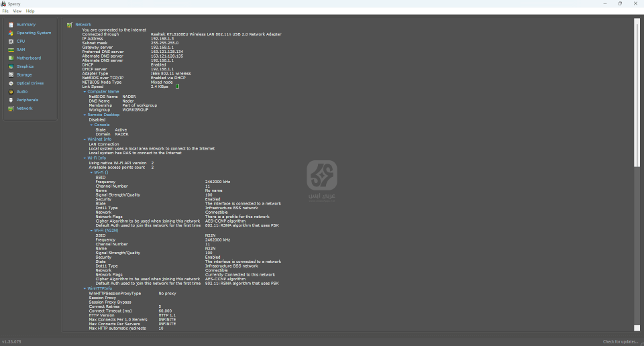Click the Check for updates link
The height and width of the screenshot is (346, 644).
tap(621, 341)
